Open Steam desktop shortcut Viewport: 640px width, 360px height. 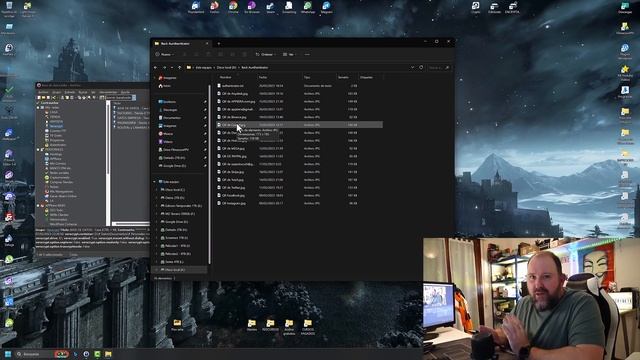click(270, 7)
